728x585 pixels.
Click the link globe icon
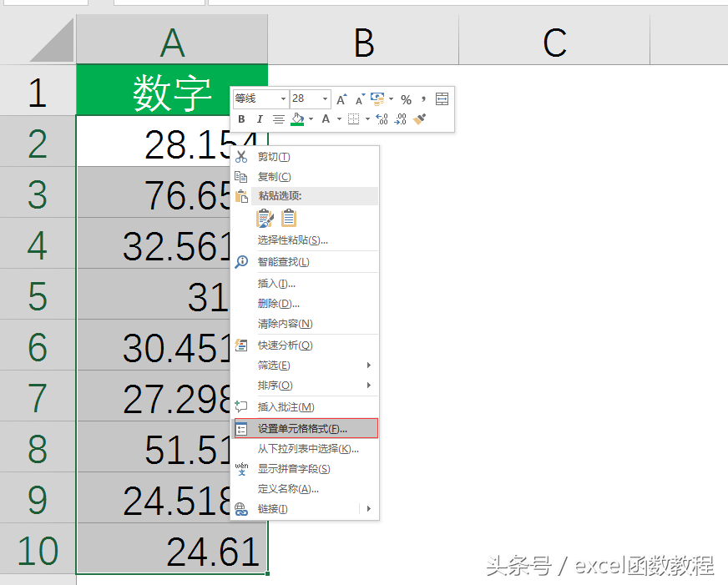[x=241, y=509]
